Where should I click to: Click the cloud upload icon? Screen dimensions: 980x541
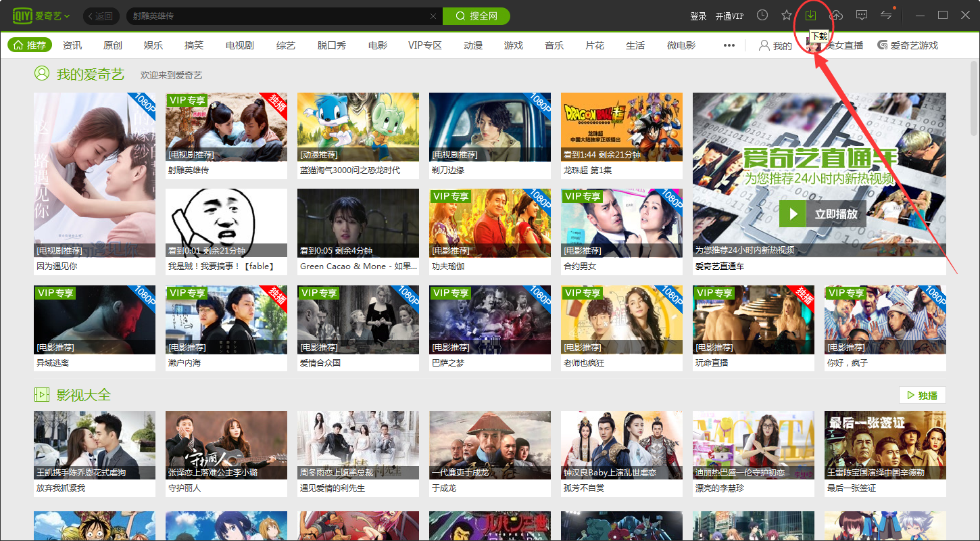(837, 15)
